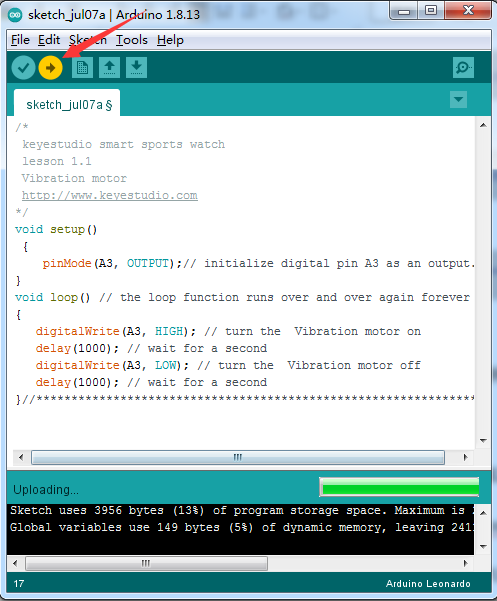Close the Arduino window

point(468,11)
